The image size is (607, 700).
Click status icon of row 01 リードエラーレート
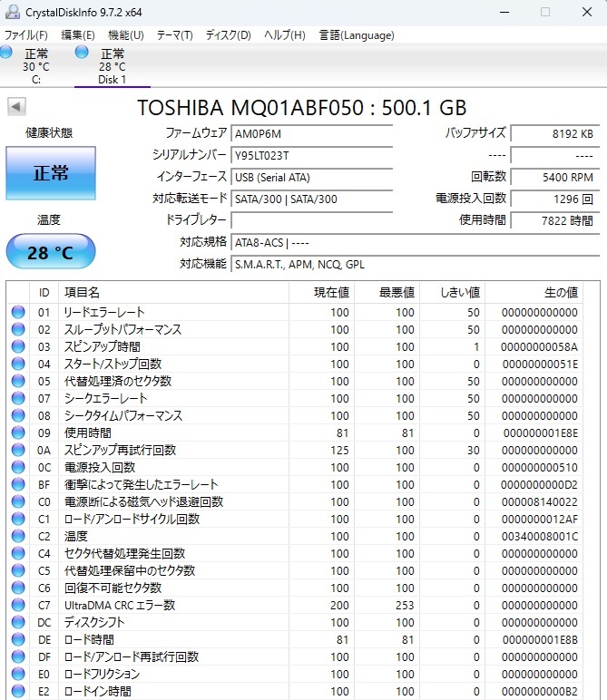click(18, 312)
